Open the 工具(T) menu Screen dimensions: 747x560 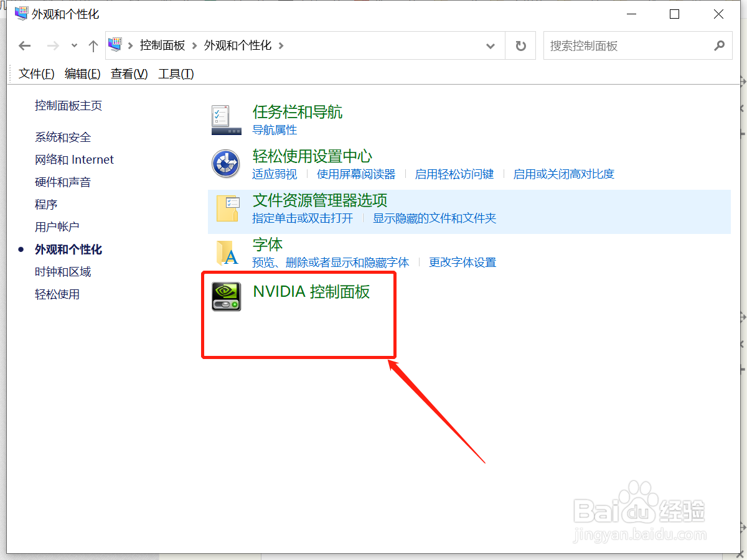[176, 74]
